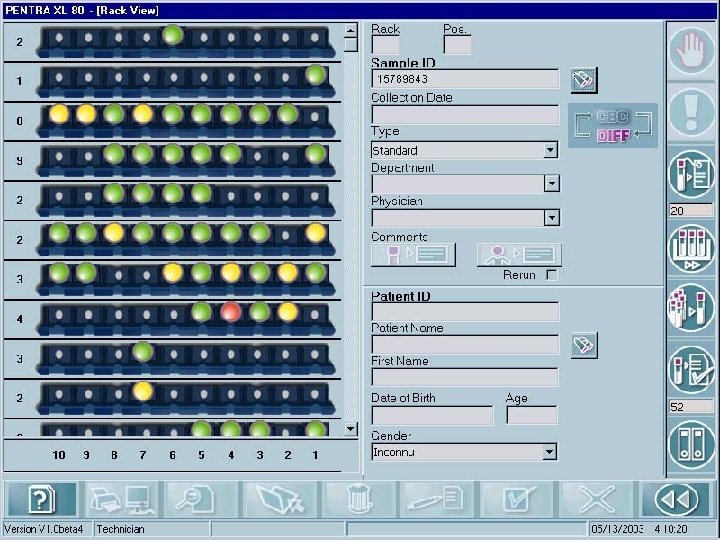The image size is (720, 540).
Task: Click the double-arrow back button
Action: 675,500
